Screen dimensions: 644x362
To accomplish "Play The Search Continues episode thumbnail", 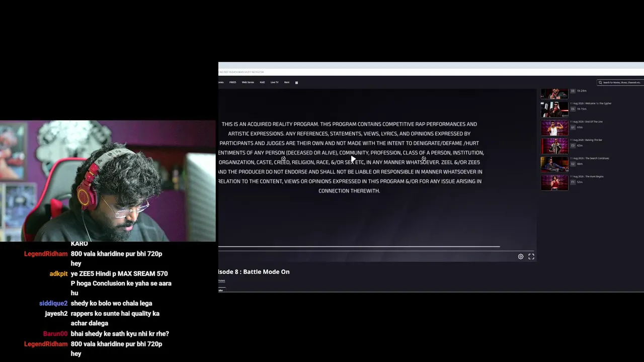I will click(554, 164).
